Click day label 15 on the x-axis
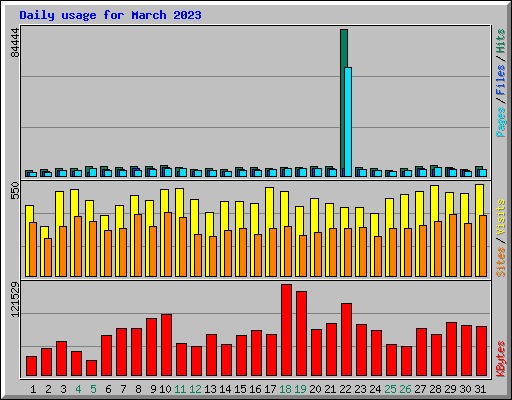Screen dimensions: 512x400 pos(240,389)
